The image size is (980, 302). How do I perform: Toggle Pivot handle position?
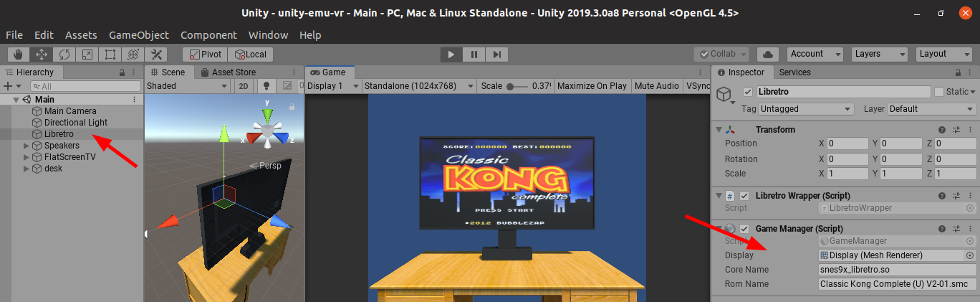pyautogui.click(x=205, y=54)
